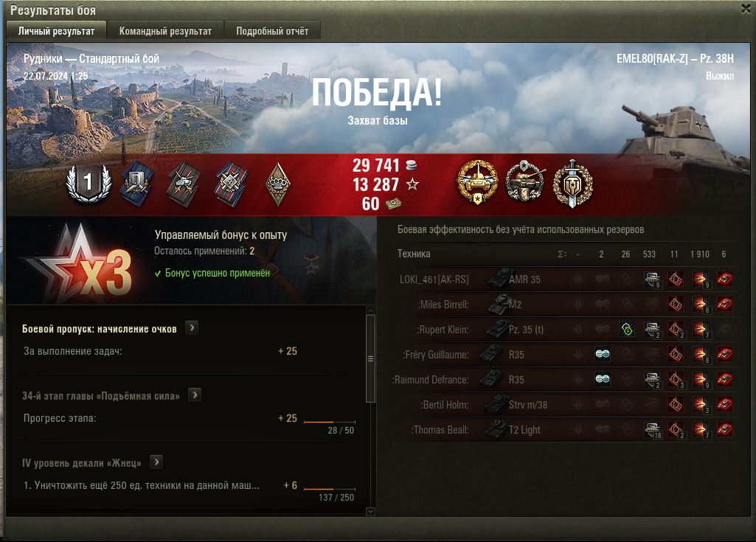Click the Личный результат tab
The height and width of the screenshot is (542, 756).
[x=56, y=31]
